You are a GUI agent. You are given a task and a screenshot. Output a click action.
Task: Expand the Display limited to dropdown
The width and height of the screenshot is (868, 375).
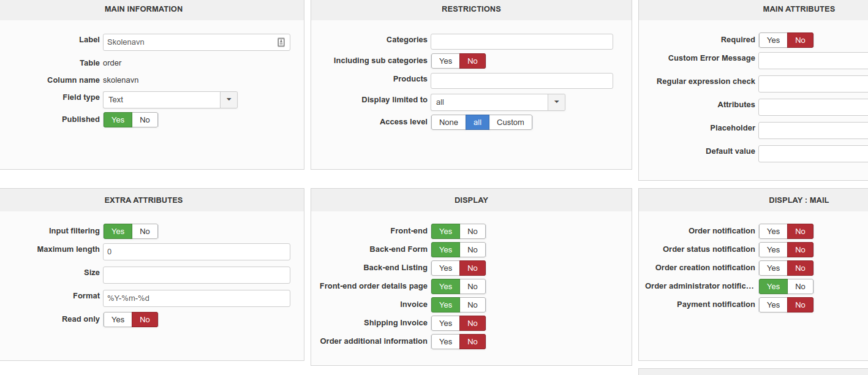click(556, 102)
